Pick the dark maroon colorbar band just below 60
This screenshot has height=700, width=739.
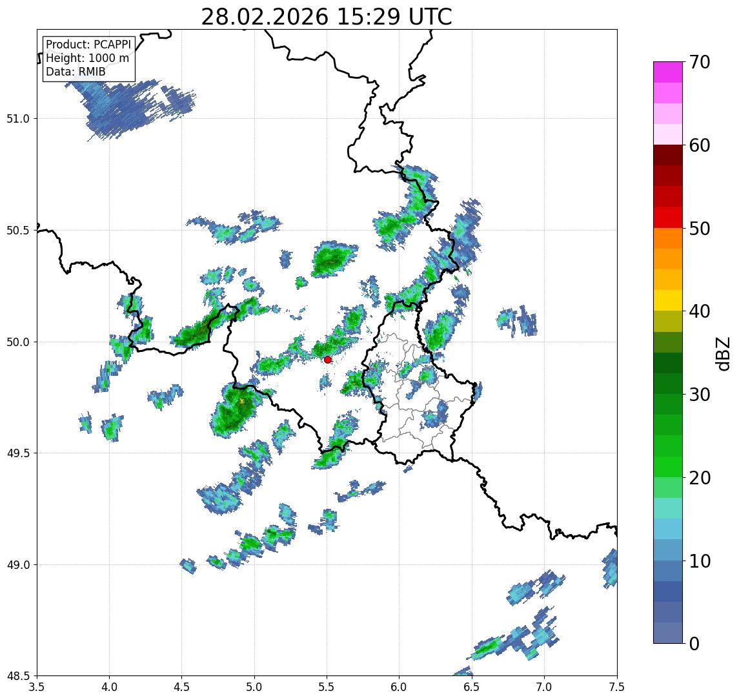(x=668, y=155)
